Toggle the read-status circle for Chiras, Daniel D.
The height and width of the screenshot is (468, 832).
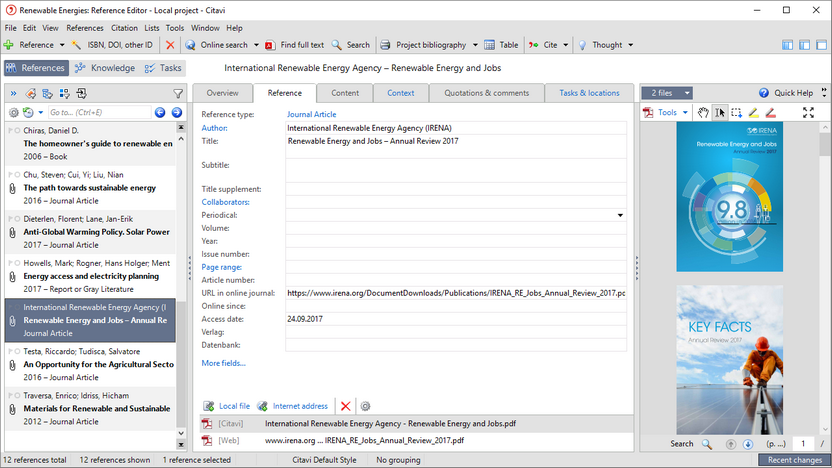pos(18,131)
